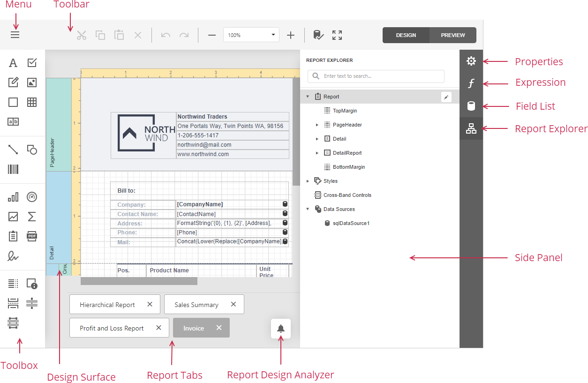Select the Barcode control in toolbox

pos(13,169)
